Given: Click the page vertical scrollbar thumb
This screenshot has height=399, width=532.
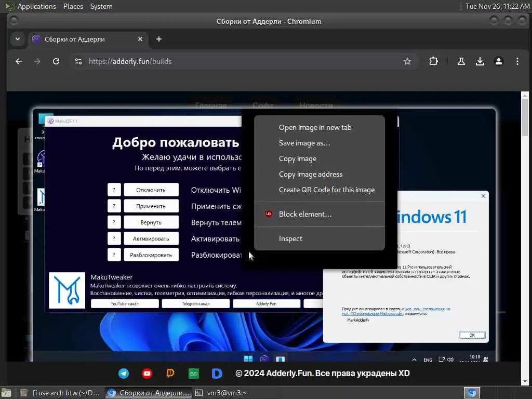Looking at the screenshot, I should [525, 117].
